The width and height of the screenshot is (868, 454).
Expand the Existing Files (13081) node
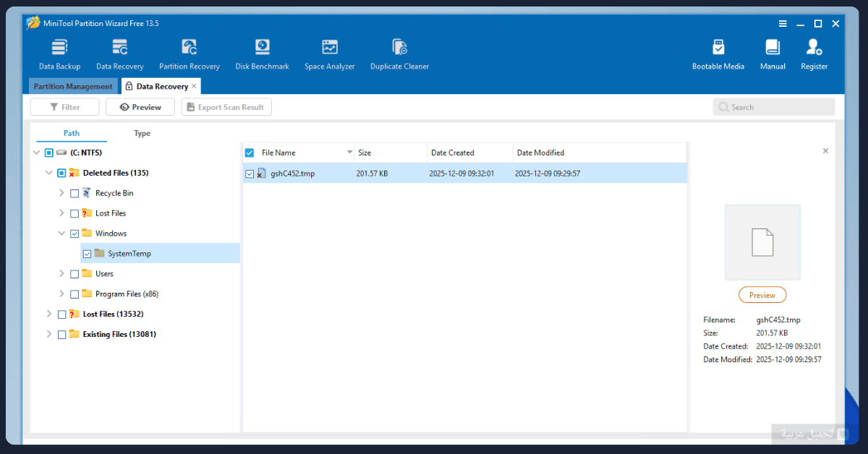(x=49, y=335)
